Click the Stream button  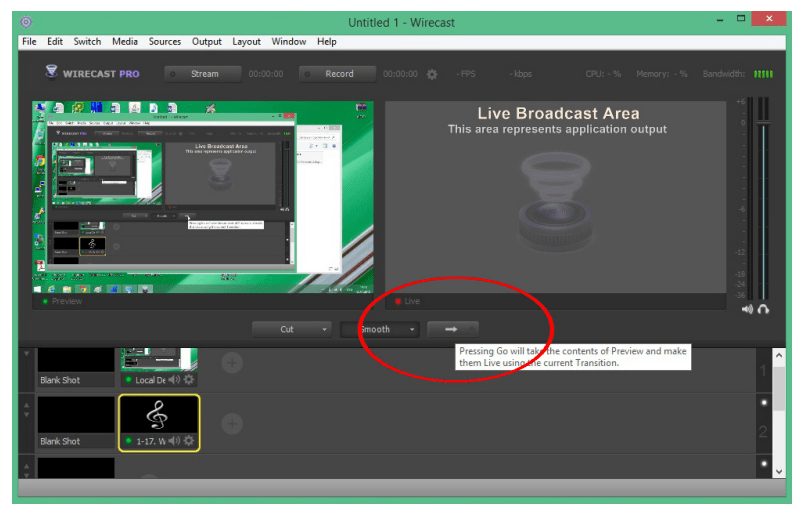pyautogui.click(x=203, y=74)
